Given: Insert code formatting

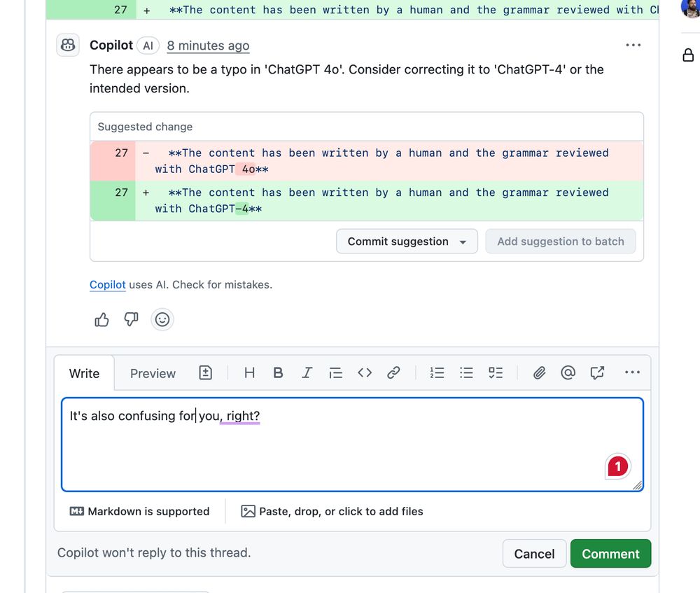Looking at the screenshot, I should tap(365, 373).
